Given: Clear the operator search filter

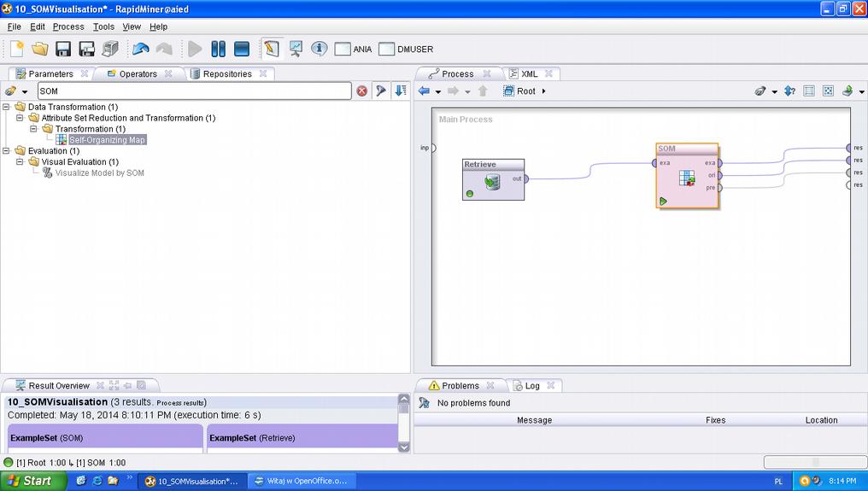Looking at the screenshot, I should click(x=361, y=91).
